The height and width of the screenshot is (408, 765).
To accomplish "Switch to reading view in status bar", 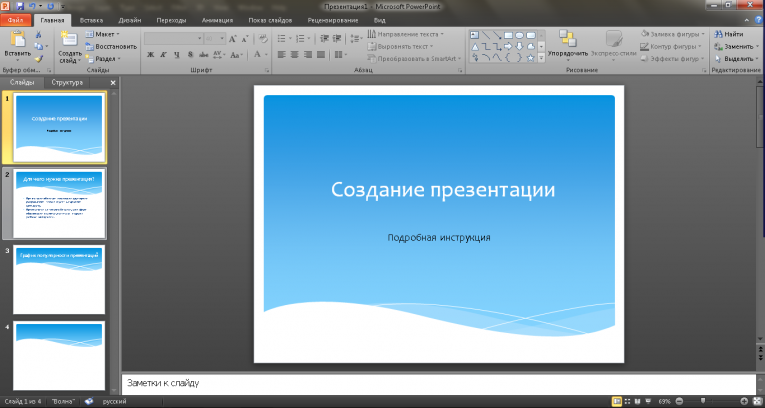I will (x=638, y=401).
